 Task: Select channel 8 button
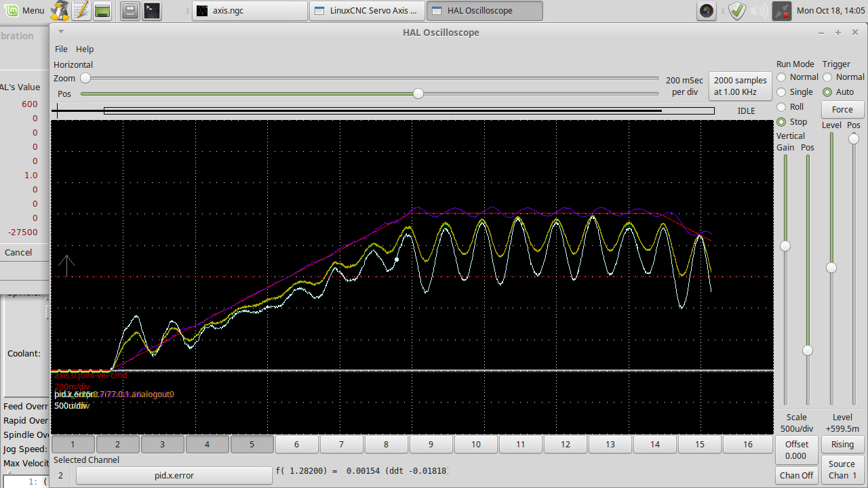click(386, 445)
